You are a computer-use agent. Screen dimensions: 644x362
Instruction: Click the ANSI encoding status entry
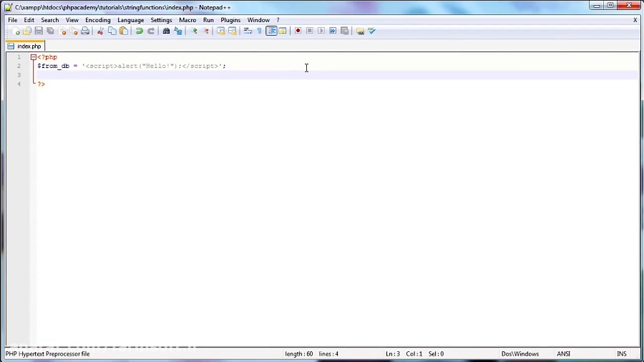564,354
